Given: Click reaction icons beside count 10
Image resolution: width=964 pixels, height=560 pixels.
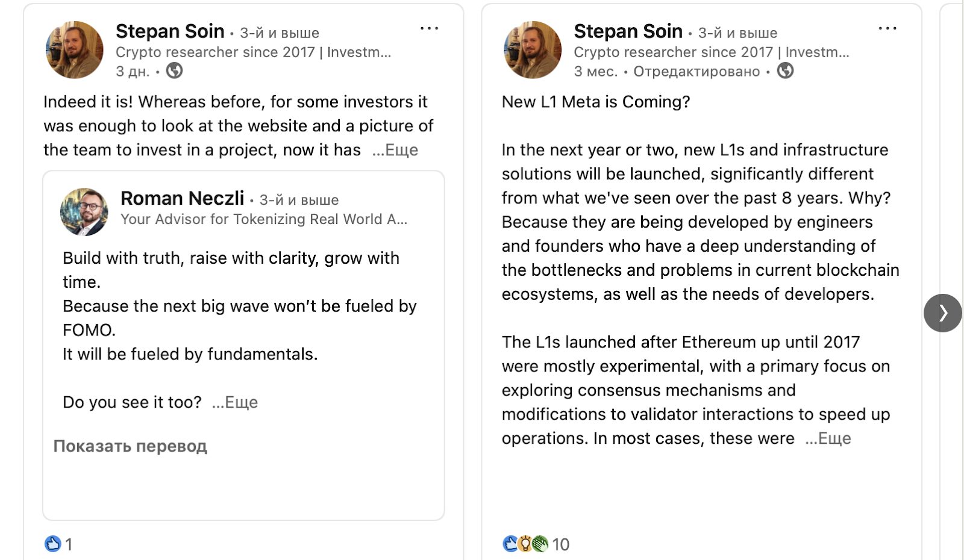Looking at the screenshot, I should tap(525, 544).
